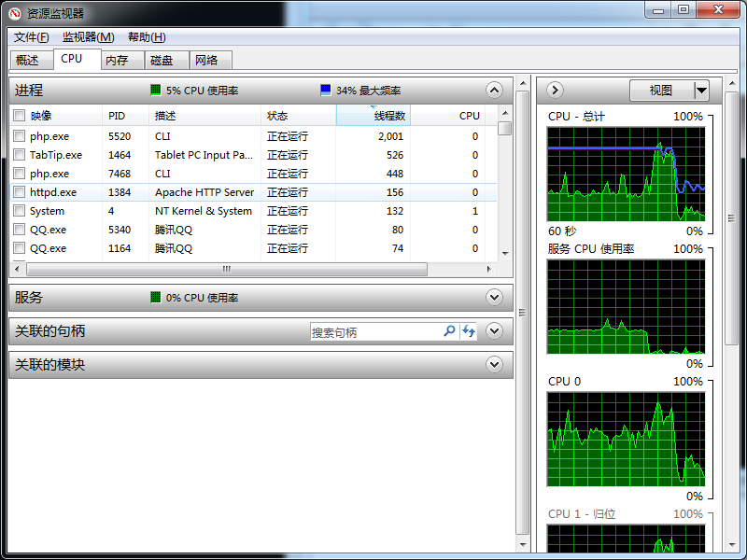Toggle the select-all checkbox in image header
This screenshot has width=747, height=560.
pos(19,116)
